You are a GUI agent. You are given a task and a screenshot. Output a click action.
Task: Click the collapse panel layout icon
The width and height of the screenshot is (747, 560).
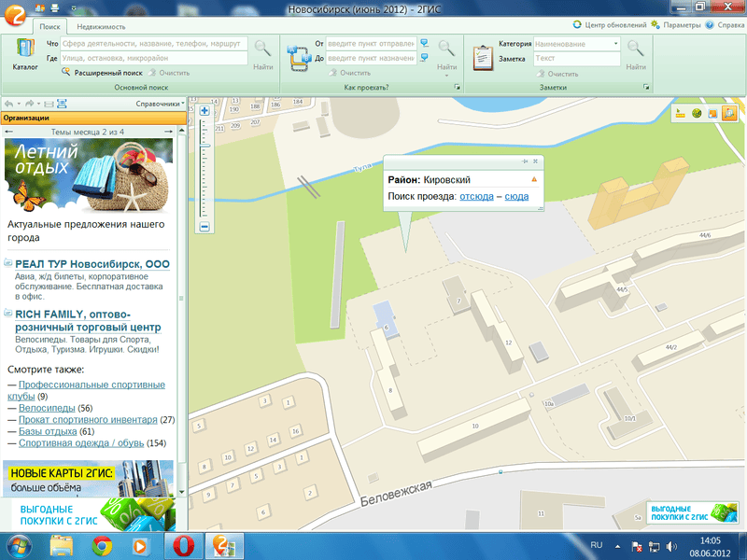coord(49,104)
